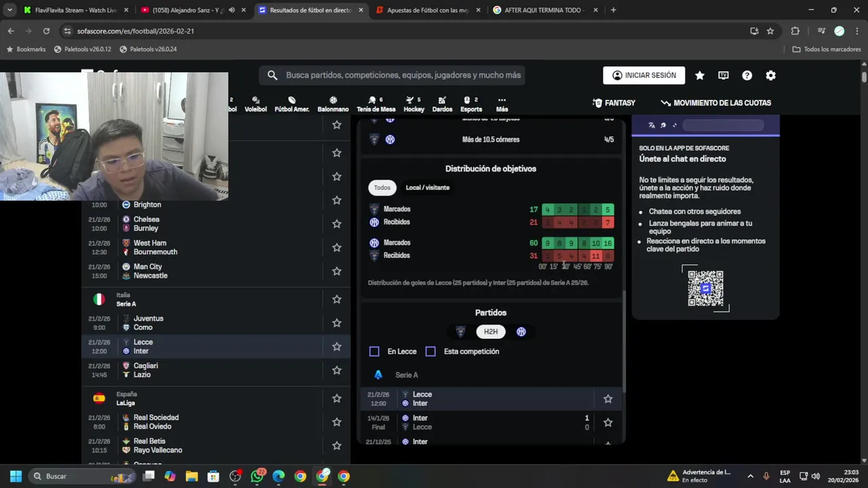Favorite the LaLiga league star
This screenshot has height=488, width=868.
pyautogui.click(x=336, y=398)
